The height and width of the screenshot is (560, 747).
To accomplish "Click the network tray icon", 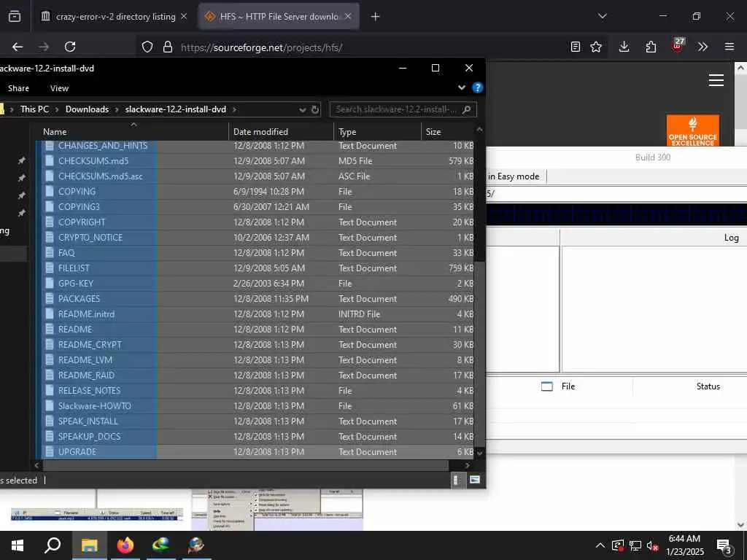I will (x=635, y=545).
